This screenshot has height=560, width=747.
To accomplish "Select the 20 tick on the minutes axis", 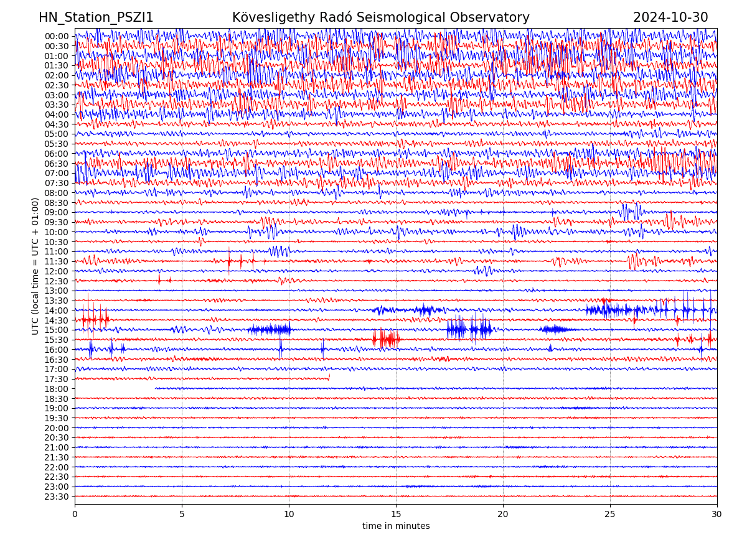I will pos(503,514).
